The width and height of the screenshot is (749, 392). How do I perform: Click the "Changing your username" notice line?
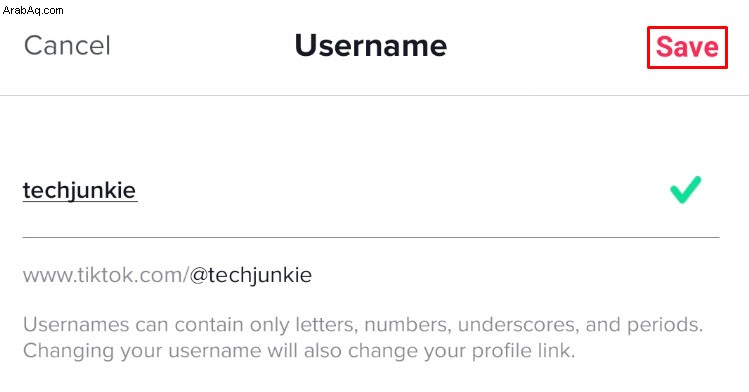pyautogui.click(x=299, y=351)
